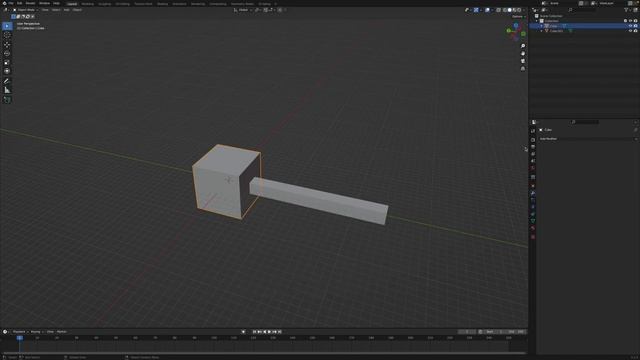This screenshot has height=360, width=640.
Task: Open the Physics properties tab
Action: (533, 207)
